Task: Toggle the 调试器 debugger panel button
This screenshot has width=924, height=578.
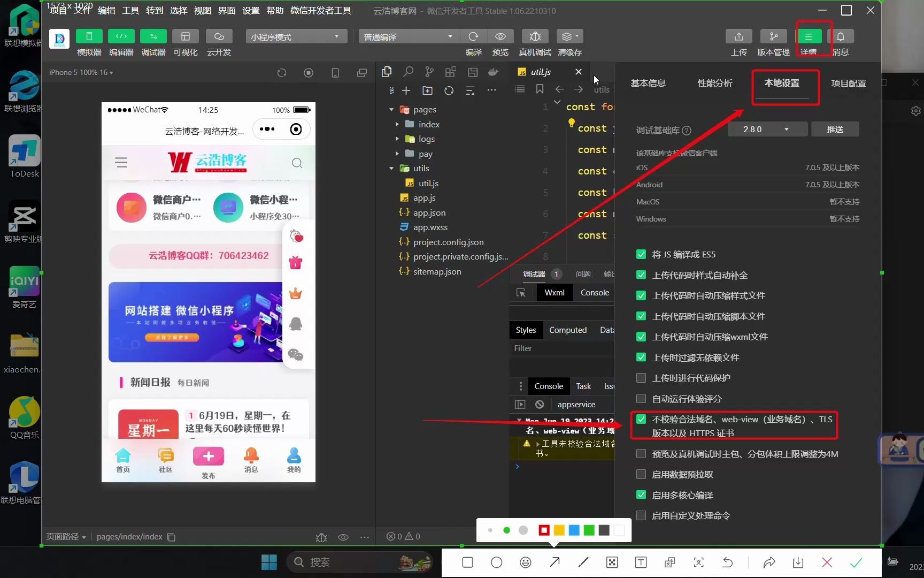Action: (x=153, y=36)
